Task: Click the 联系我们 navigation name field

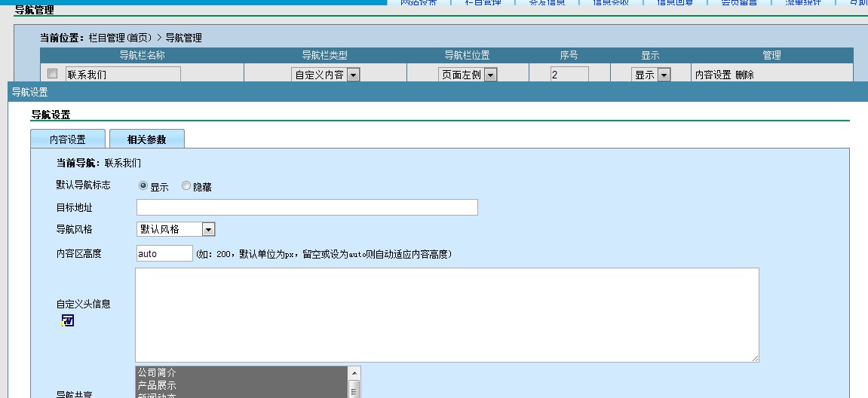Action: 123,75
